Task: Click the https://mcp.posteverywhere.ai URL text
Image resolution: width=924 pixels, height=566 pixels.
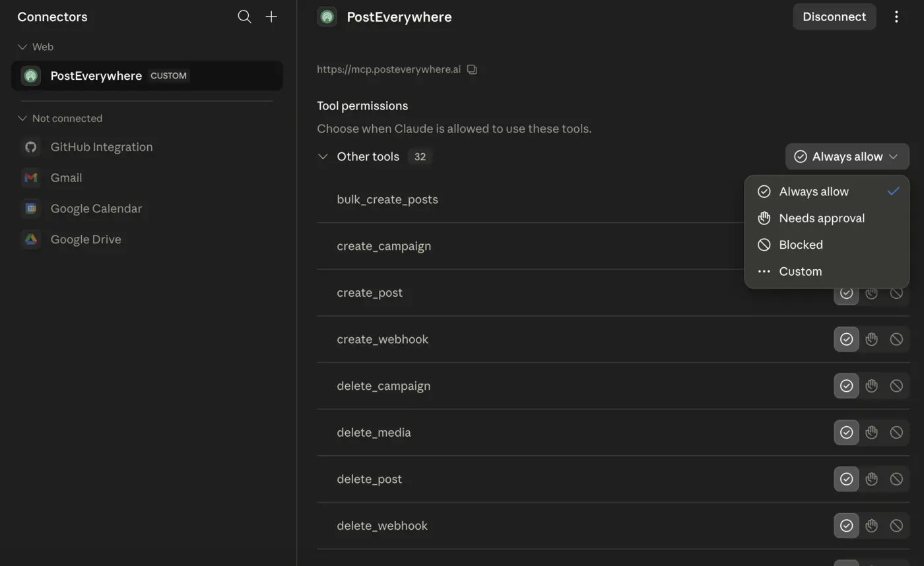Action: (x=389, y=69)
